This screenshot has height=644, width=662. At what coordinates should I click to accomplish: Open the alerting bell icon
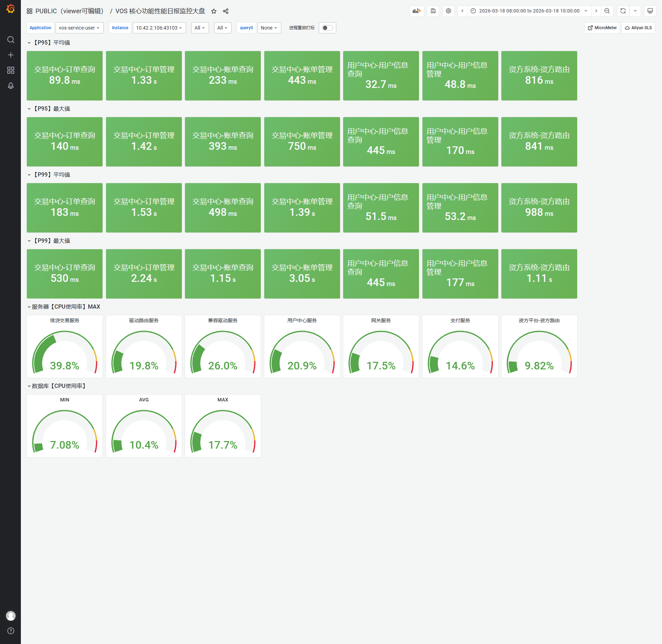point(11,85)
